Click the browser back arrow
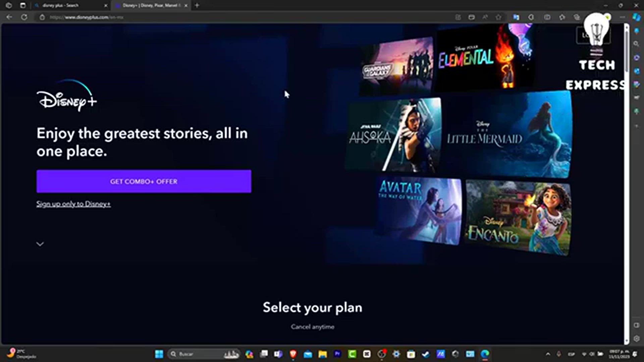Image resolution: width=644 pixels, height=362 pixels. pos(9,17)
